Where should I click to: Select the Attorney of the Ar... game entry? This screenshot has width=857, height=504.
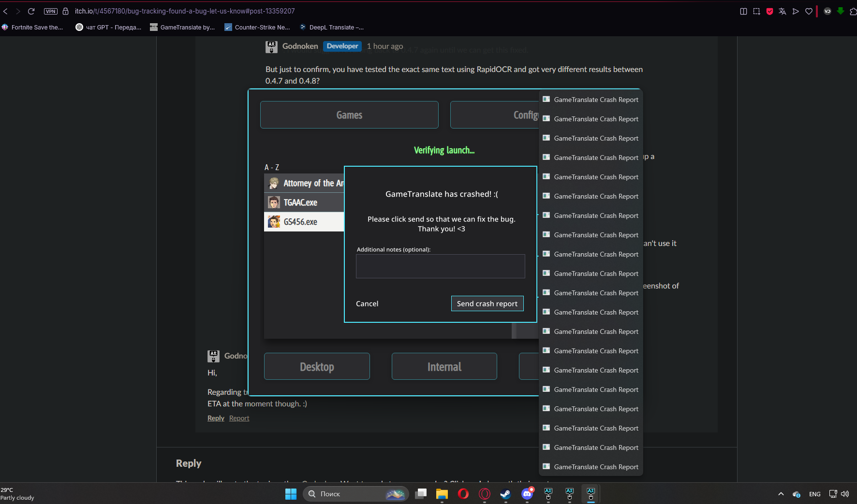(304, 183)
